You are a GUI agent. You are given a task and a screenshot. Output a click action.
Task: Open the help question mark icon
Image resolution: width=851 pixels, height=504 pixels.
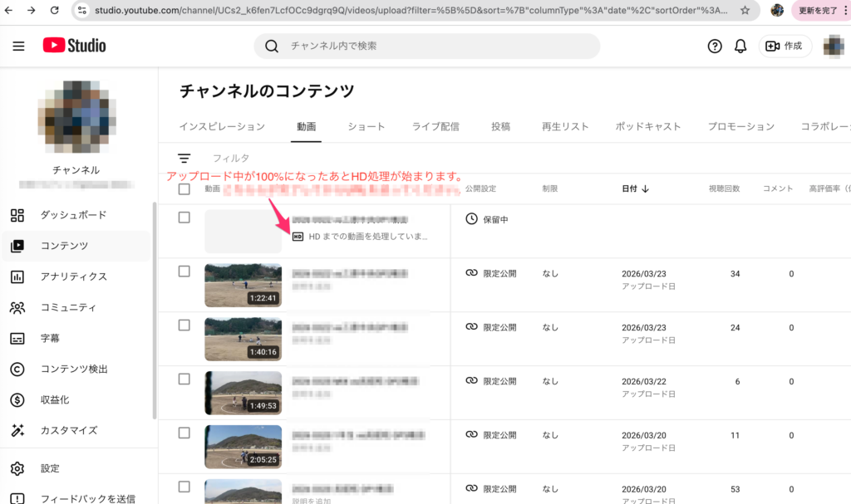(715, 46)
